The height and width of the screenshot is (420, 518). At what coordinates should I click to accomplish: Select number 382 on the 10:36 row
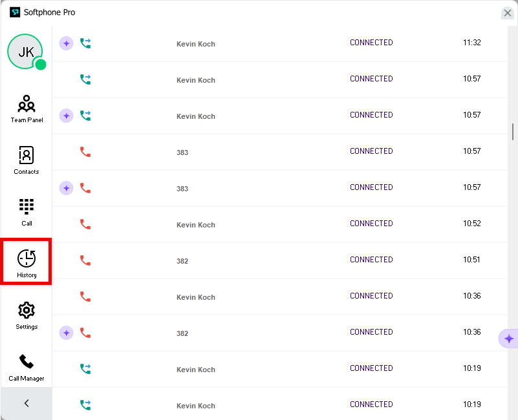182,333
